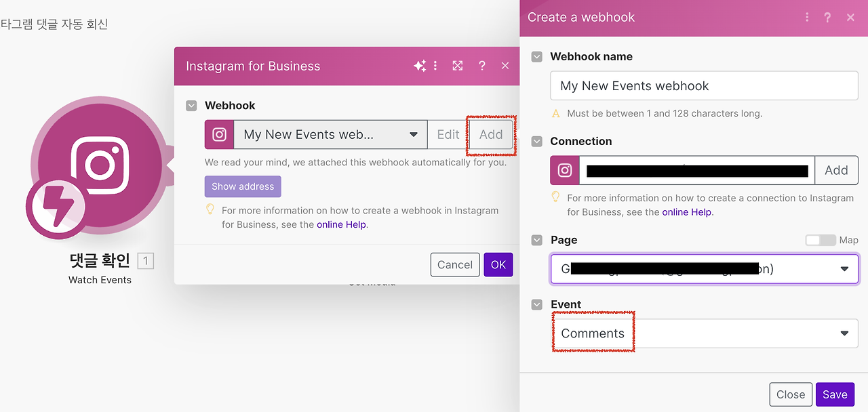The image size is (868, 412).
Task: Open the online Help link under Connection
Action: pos(687,212)
